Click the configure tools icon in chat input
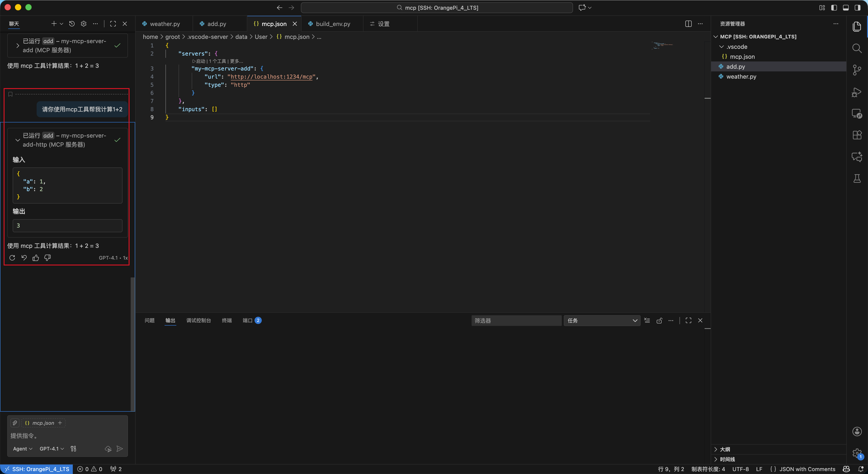 point(73,449)
